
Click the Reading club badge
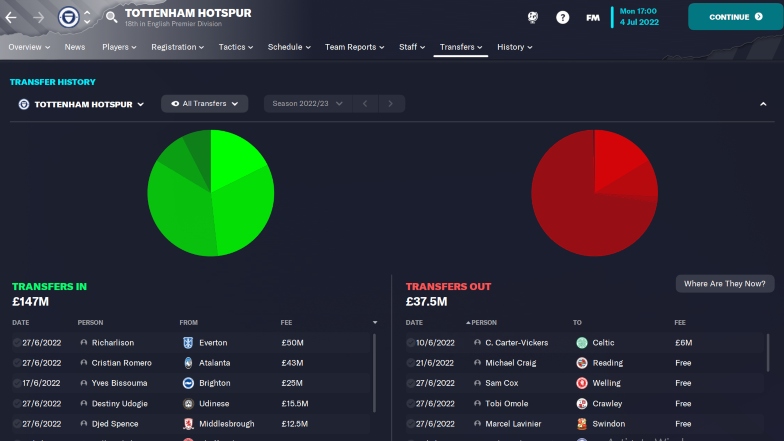coord(582,363)
